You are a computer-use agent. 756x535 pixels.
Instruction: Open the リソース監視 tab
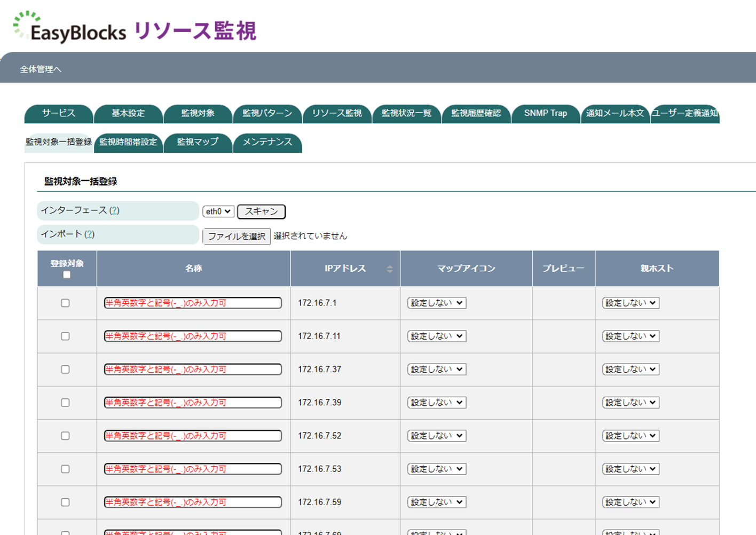click(x=337, y=114)
